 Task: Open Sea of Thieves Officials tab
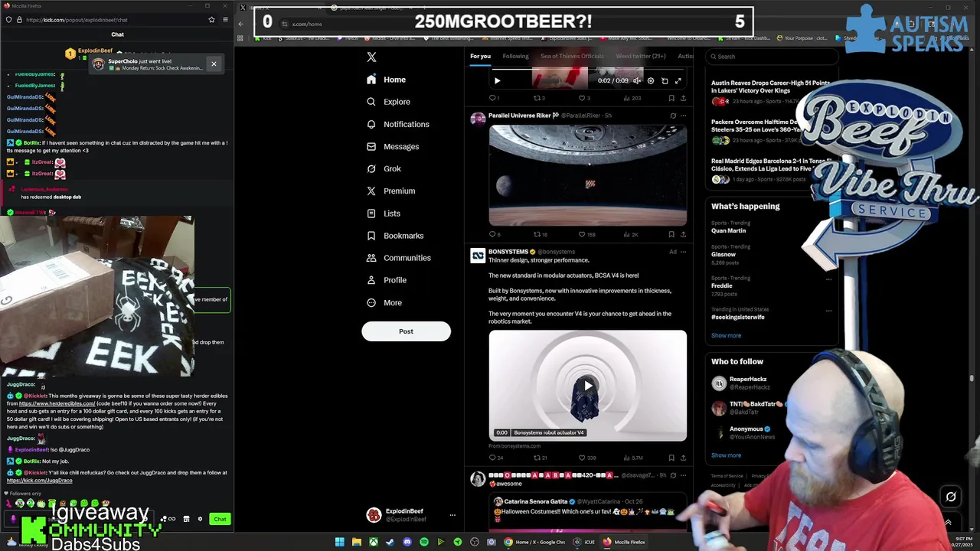tap(572, 56)
